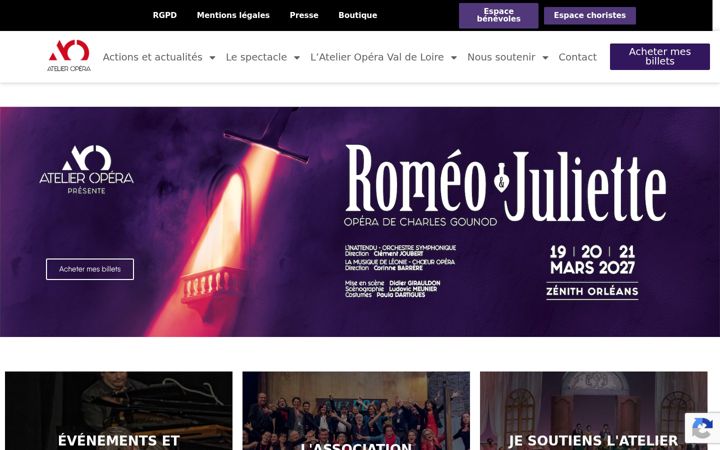Open Mentions légales page

click(x=233, y=15)
